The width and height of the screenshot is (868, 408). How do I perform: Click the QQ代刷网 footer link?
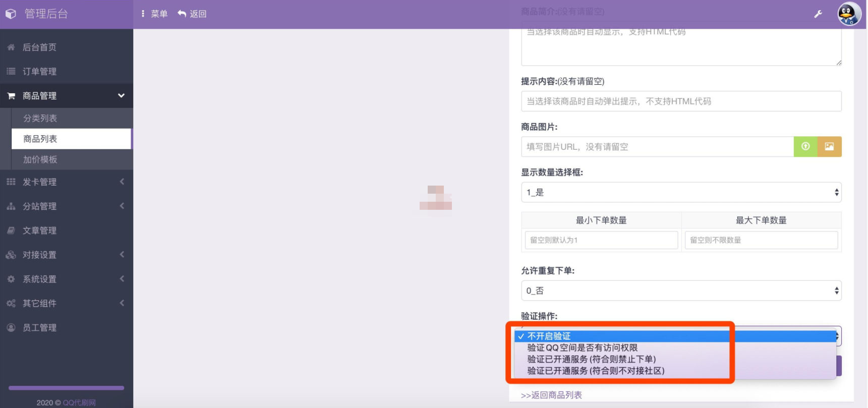(79, 402)
